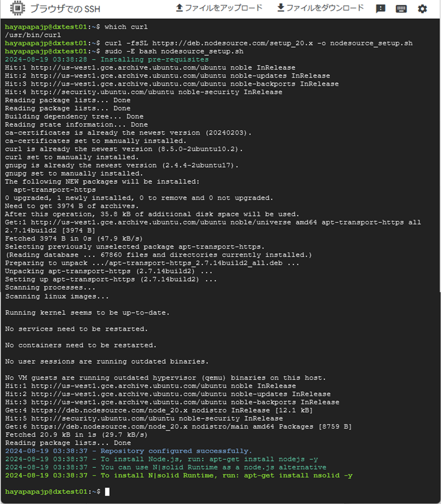Viewport: 441px width, 504px height.
Task: Click the upload arrow icon
Action: point(179,8)
